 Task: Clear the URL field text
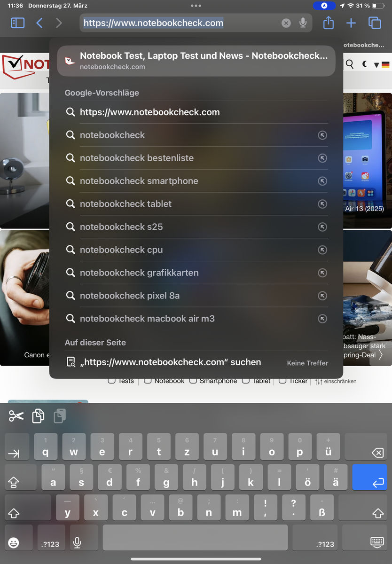(x=286, y=23)
